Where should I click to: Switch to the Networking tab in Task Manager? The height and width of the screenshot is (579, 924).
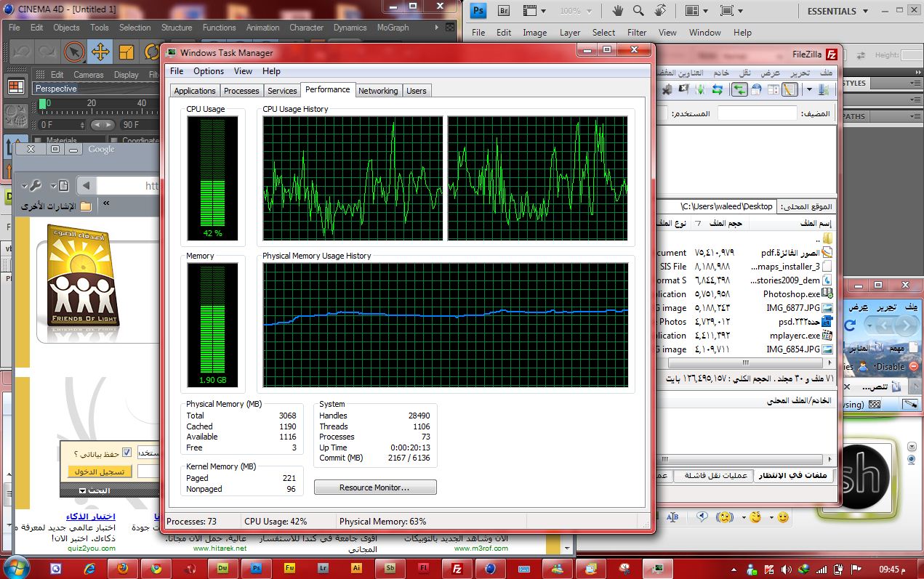(378, 91)
